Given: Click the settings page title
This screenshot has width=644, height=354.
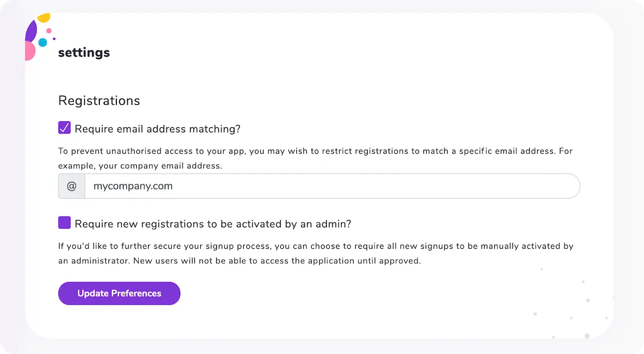Looking at the screenshot, I should pos(84,53).
